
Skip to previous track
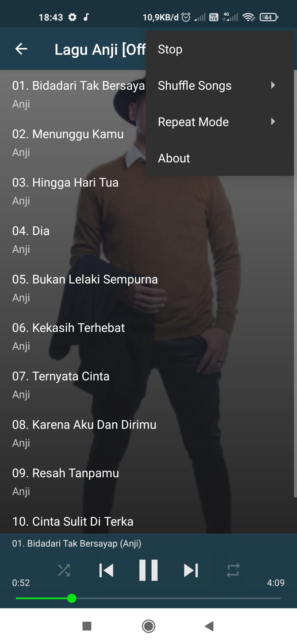pos(106,570)
